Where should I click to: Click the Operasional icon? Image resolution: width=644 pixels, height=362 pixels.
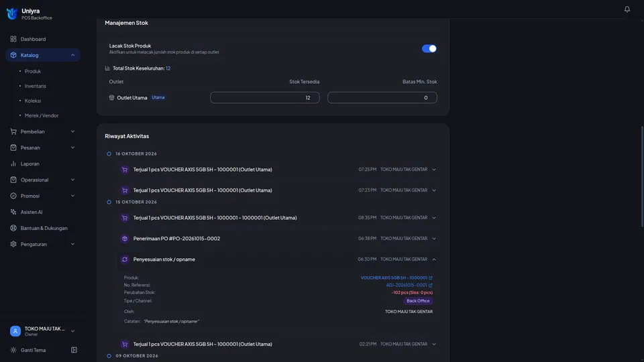(x=13, y=180)
